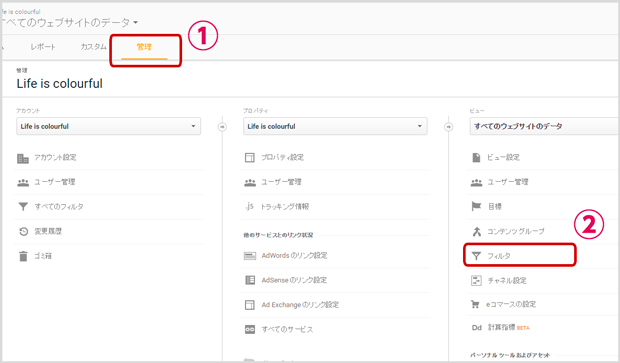Open 目標 link in view column
620x363 pixels.
495,206
